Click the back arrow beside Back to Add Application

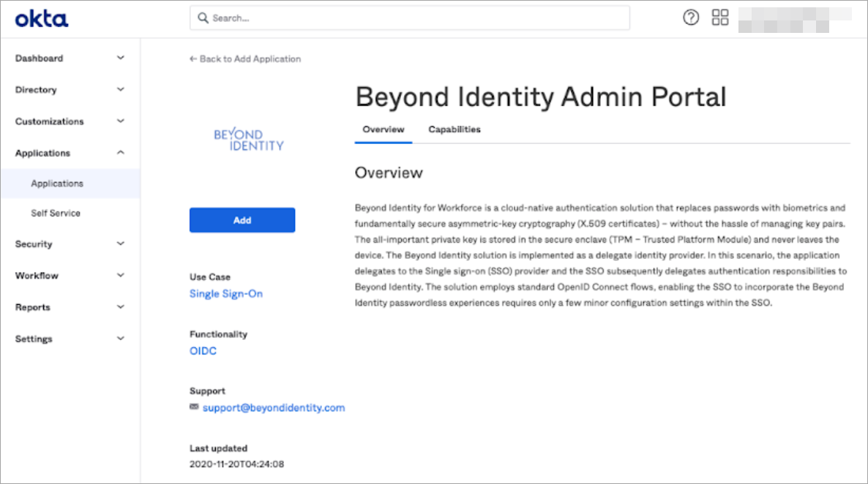tap(192, 58)
